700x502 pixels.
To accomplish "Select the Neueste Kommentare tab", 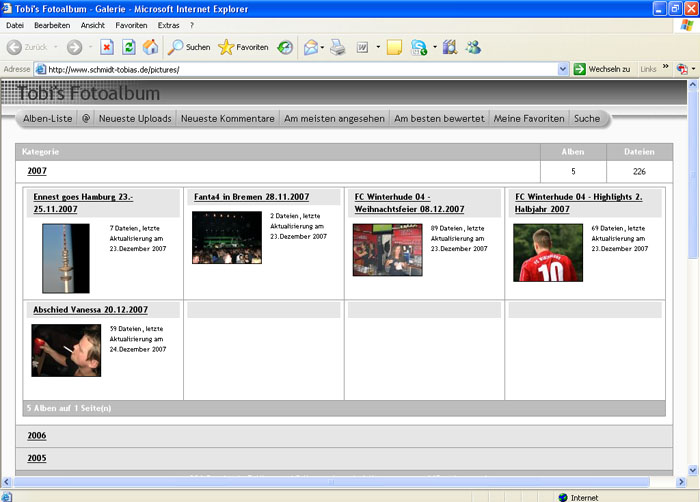I will pos(227,118).
